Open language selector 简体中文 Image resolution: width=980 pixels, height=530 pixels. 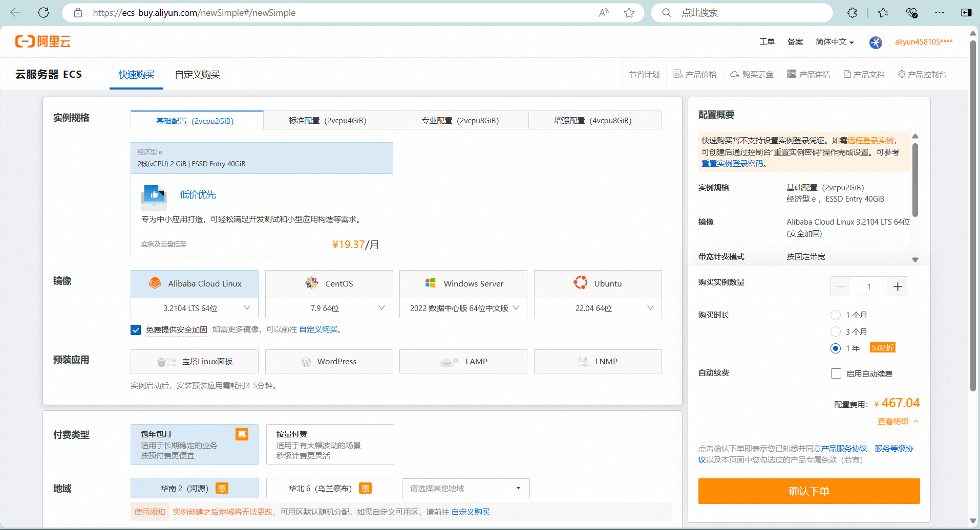coord(834,42)
